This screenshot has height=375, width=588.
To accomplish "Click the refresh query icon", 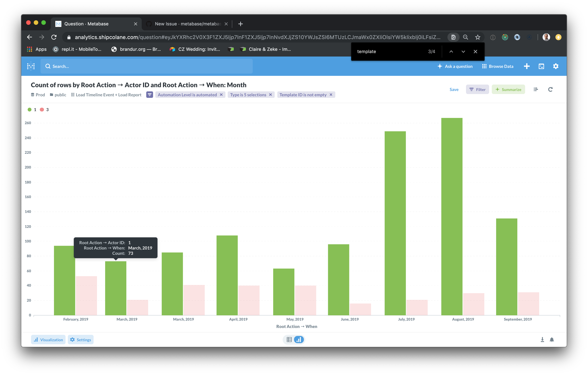I will pos(550,89).
